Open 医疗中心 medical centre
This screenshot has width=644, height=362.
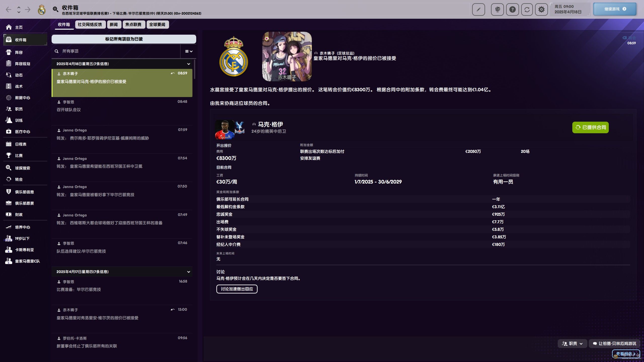[x=25, y=131]
